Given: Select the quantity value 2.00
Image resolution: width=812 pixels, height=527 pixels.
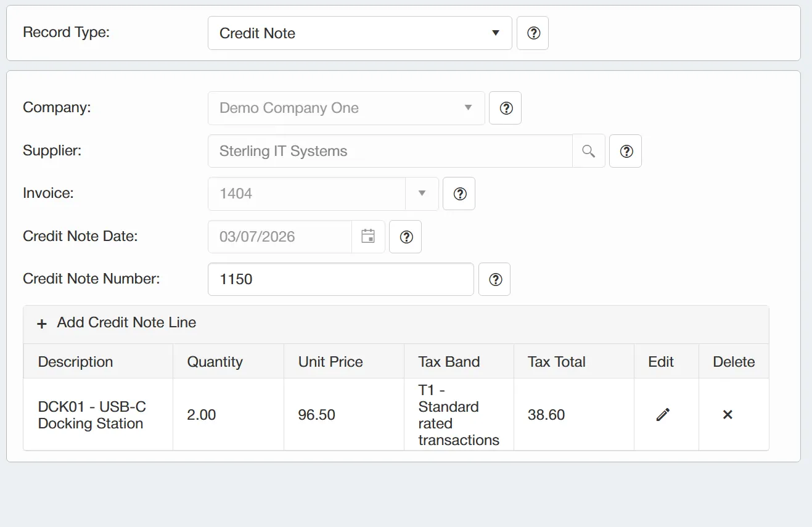Looking at the screenshot, I should [x=202, y=415].
